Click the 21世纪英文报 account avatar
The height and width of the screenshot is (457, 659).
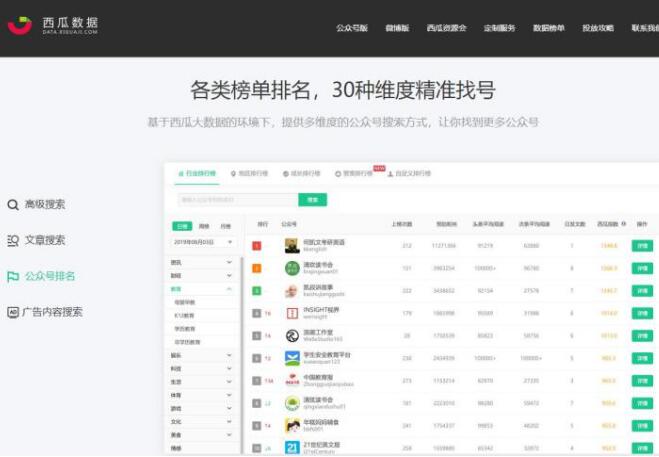[x=291, y=448]
